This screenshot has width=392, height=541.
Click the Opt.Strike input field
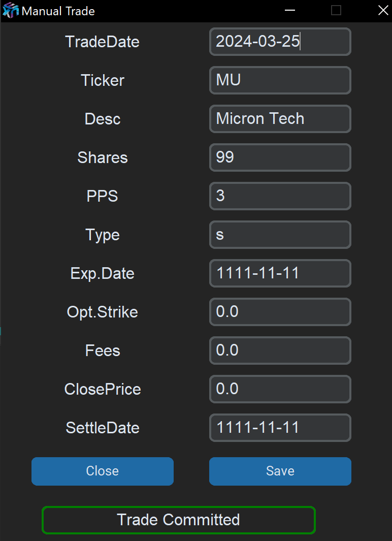pos(280,312)
